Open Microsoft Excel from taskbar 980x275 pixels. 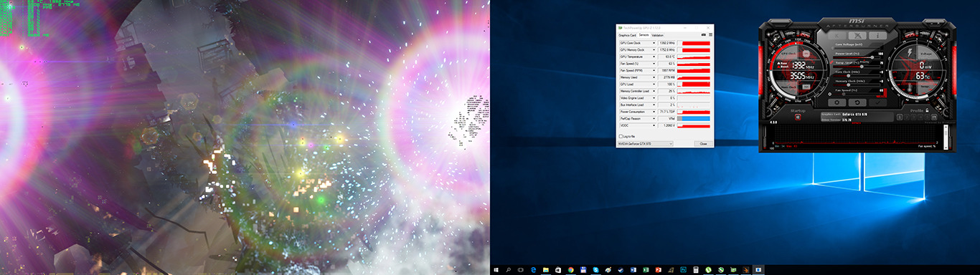tap(646, 270)
